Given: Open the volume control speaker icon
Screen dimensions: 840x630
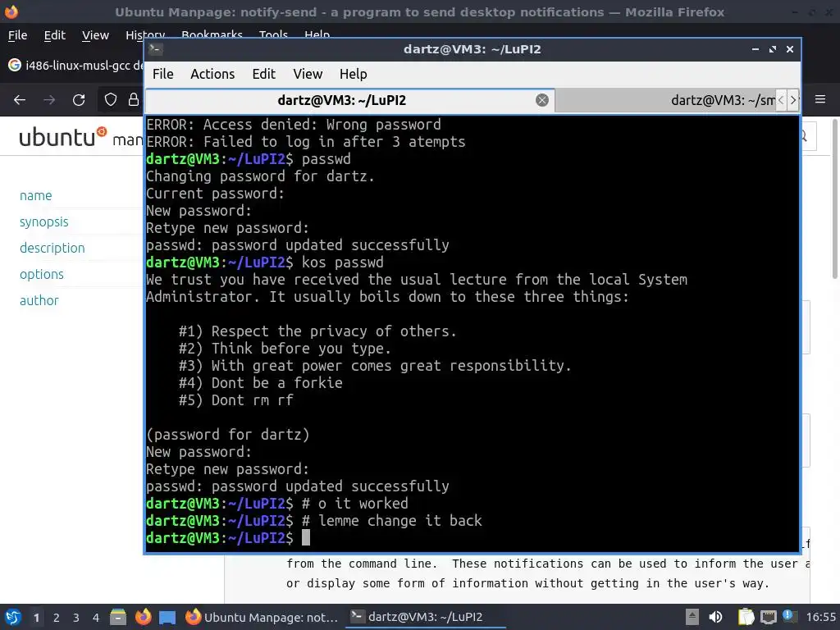Looking at the screenshot, I should [715, 617].
